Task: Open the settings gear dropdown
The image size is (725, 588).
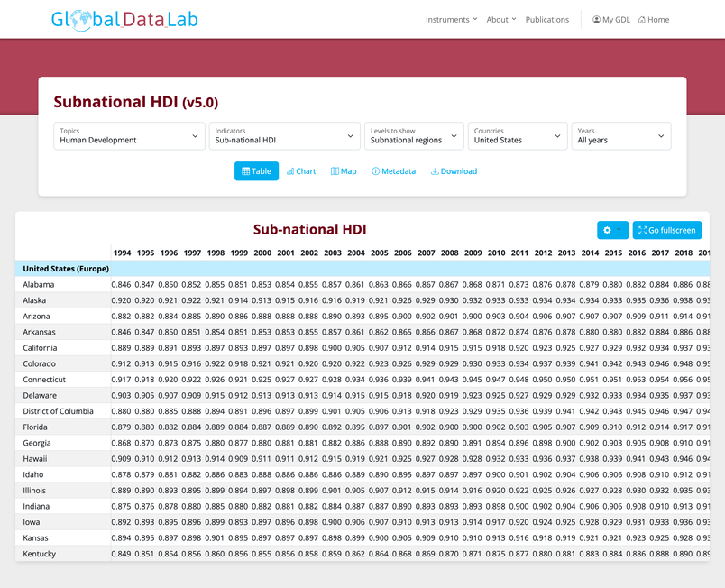Action: coord(612,230)
